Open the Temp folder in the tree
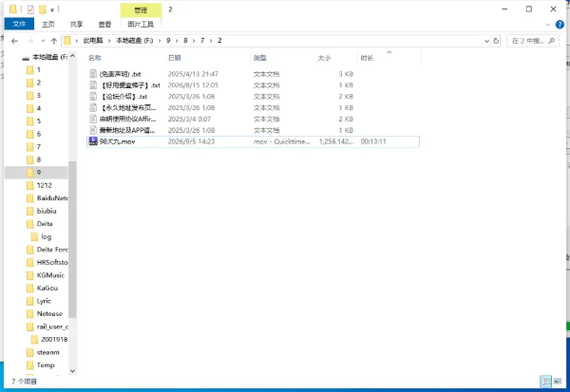The width and height of the screenshot is (570, 392). coord(46,365)
